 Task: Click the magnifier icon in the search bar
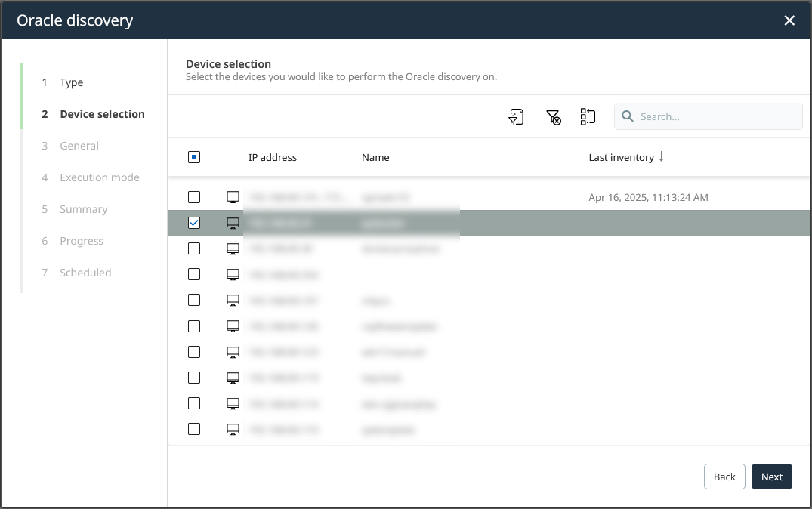point(628,116)
